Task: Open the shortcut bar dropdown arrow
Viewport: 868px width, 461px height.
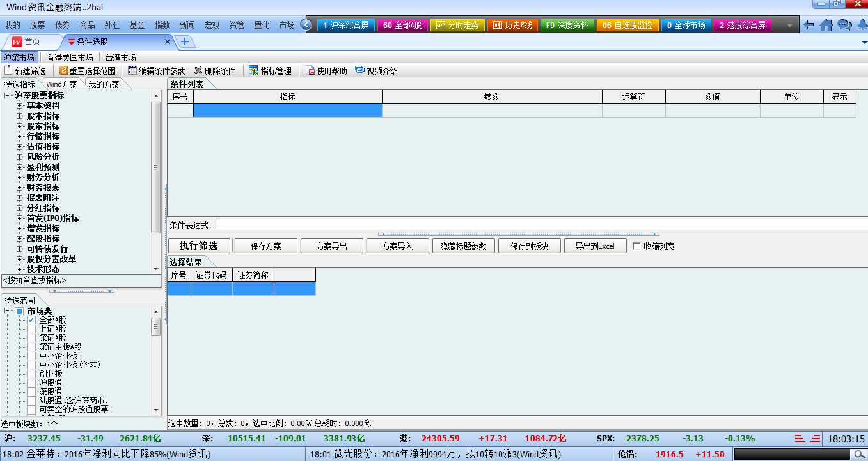Action: (789, 26)
